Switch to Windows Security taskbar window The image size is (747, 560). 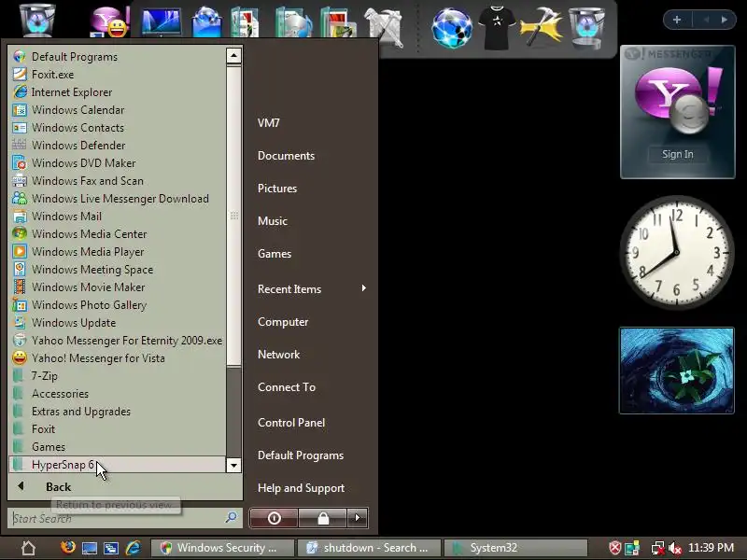click(x=222, y=548)
